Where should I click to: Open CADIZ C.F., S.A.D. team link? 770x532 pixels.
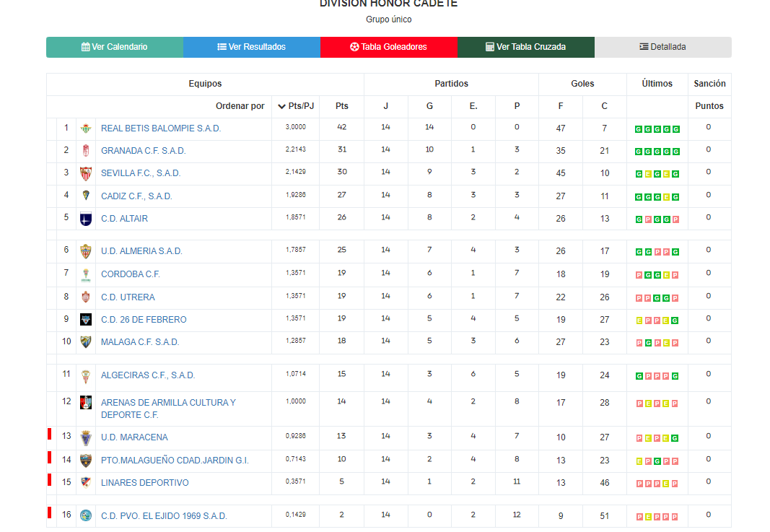click(x=136, y=196)
